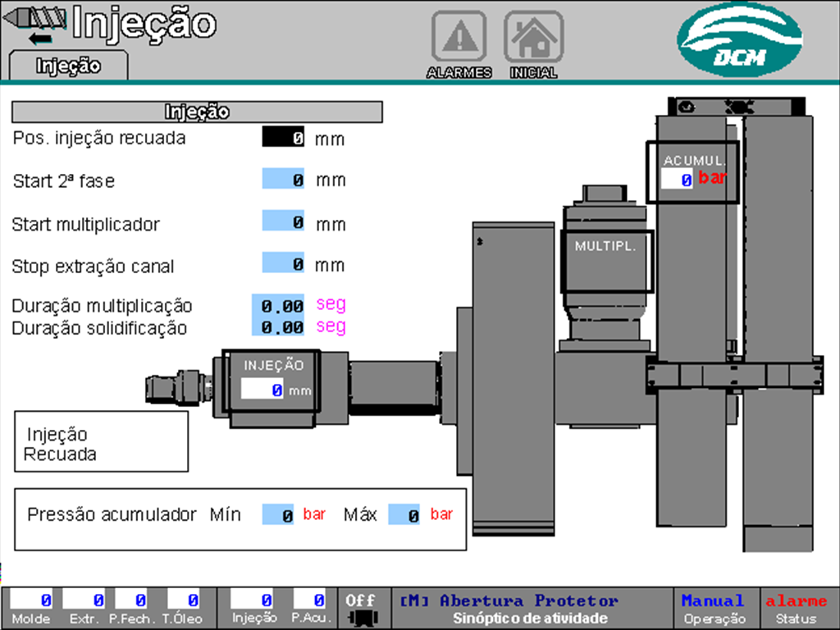Edit Pressão acumulador Mín value
This screenshot has height=630, width=840.
click(x=278, y=515)
